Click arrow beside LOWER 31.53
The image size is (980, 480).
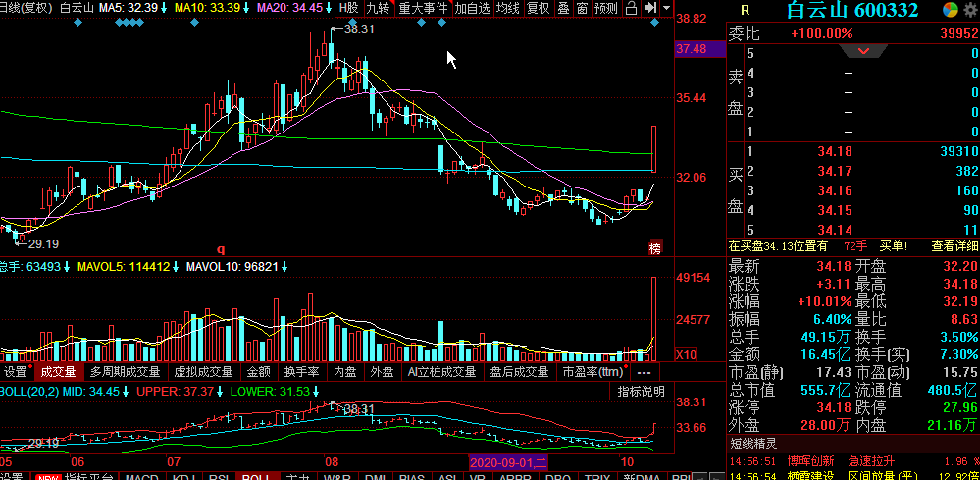[x=316, y=392]
